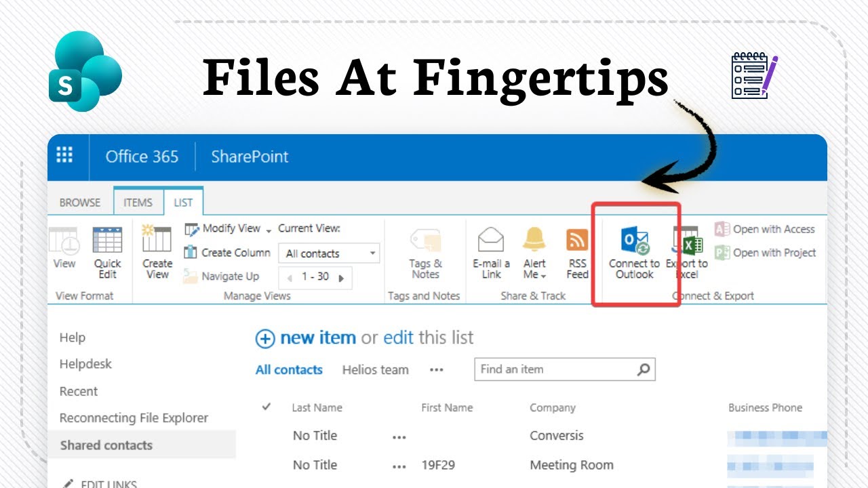Image resolution: width=868 pixels, height=488 pixels.
Task: Open Reconnecting File Explorer navigation link
Action: 134,418
